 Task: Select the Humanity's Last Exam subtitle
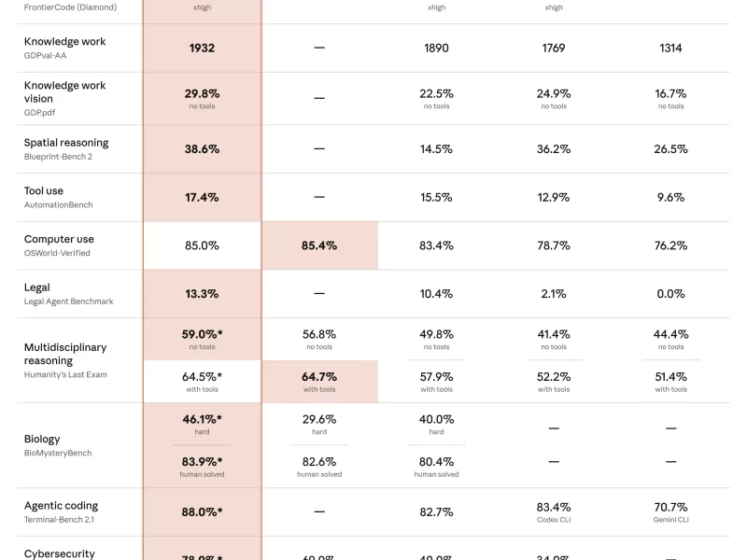65,374
